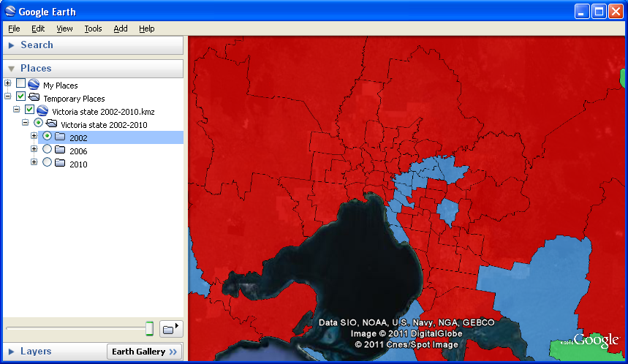Select the 2002 row text
Screen dimensions: 628x364
point(78,138)
